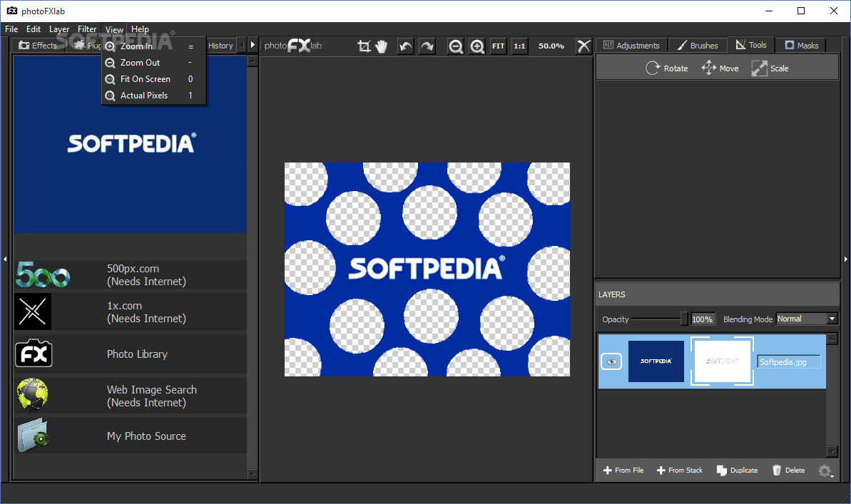851x504 pixels.
Task: Open layer settings gear icon
Action: coord(825,470)
